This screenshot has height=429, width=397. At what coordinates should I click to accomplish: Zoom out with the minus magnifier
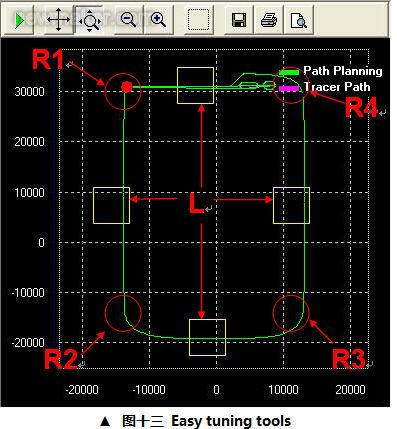tap(129, 20)
